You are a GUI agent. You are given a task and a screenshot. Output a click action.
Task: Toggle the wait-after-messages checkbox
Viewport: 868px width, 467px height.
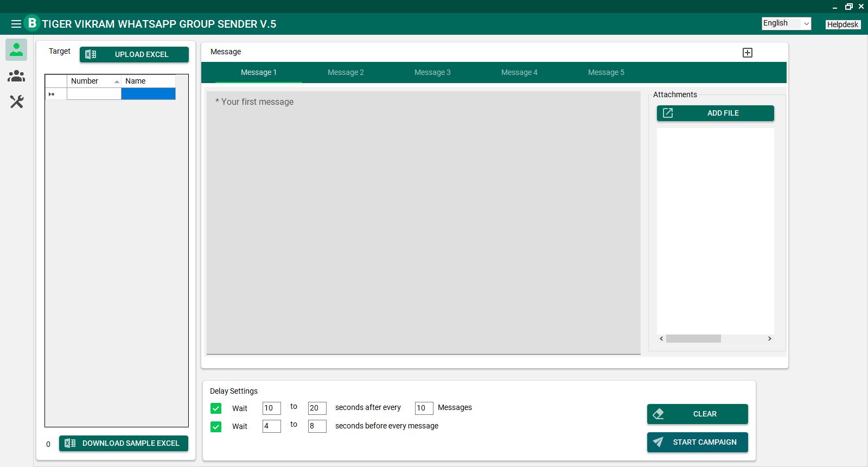click(216, 408)
